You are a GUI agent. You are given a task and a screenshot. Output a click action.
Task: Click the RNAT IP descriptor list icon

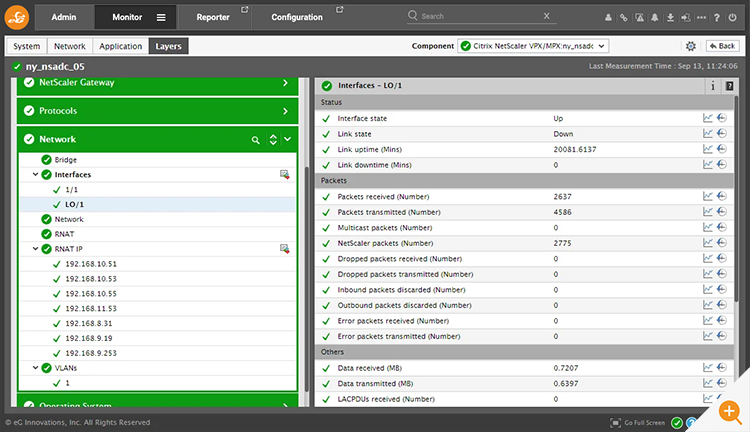click(x=285, y=249)
